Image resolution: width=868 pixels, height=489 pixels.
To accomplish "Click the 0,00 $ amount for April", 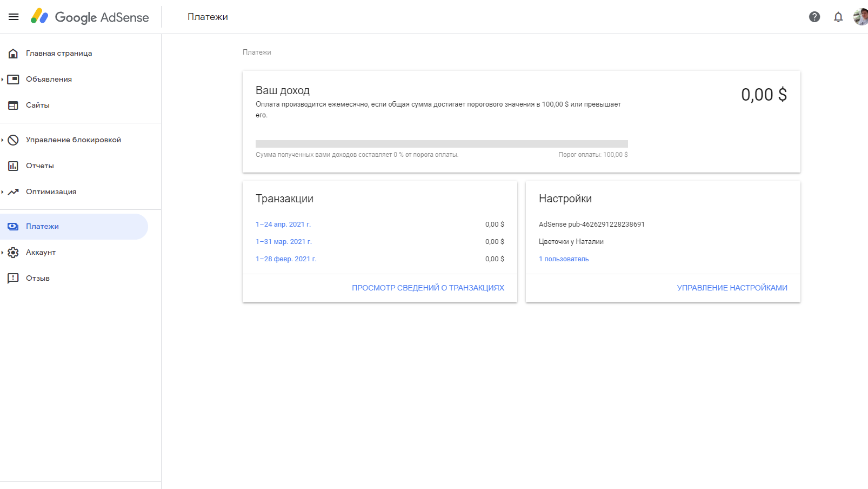I will point(495,224).
